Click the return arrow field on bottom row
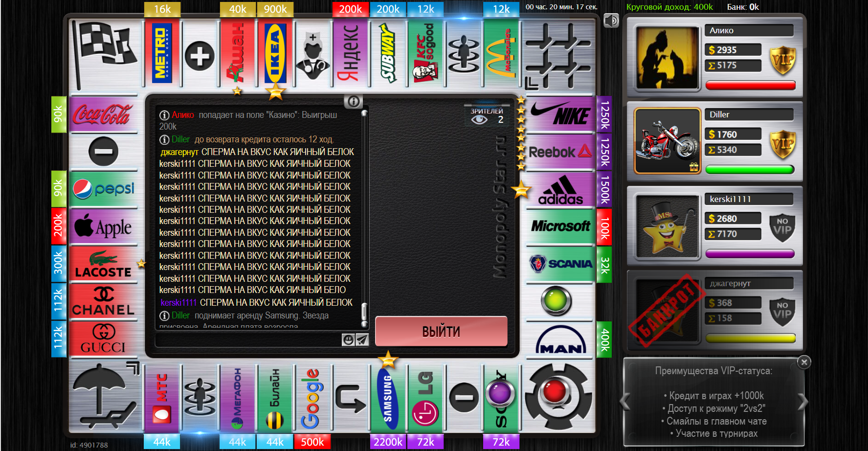 [x=350, y=398]
